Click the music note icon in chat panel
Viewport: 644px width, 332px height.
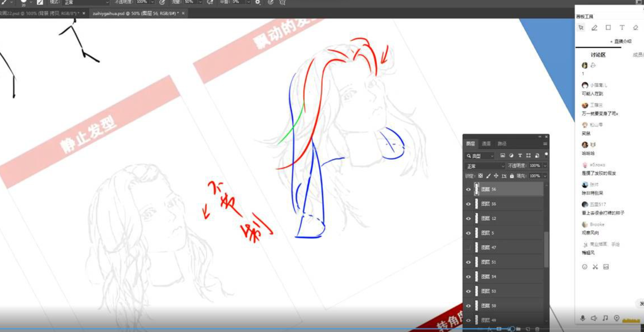point(605,318)
